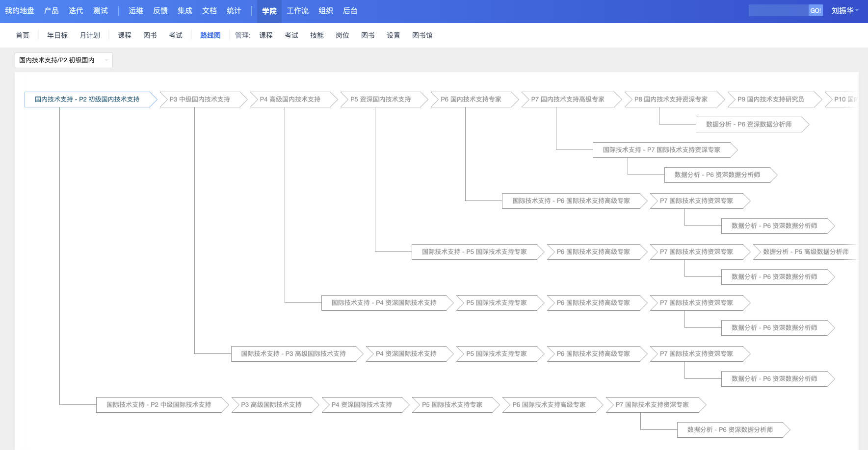
Task: Click the 国际技术支持 - P5 国际技术支持专家 node
Action: pyautogui.click(x=478, y=252)
